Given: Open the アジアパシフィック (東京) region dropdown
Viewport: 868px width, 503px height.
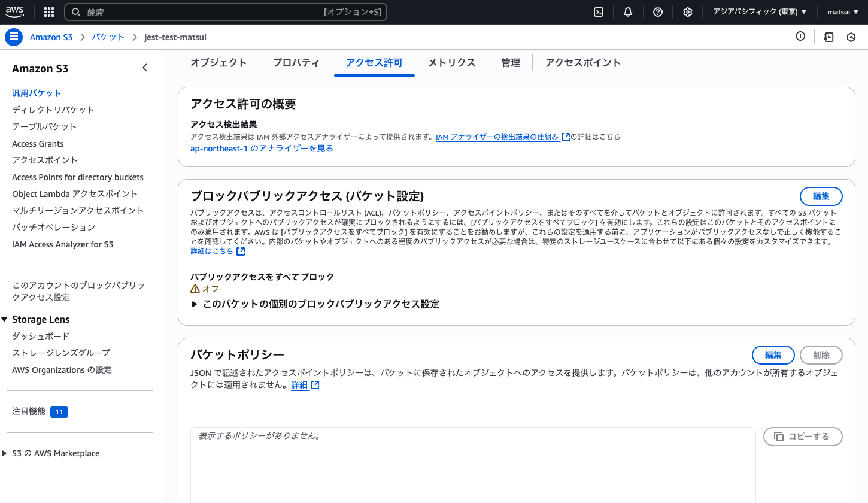Looking at the screenshot, I should point(759,11).
